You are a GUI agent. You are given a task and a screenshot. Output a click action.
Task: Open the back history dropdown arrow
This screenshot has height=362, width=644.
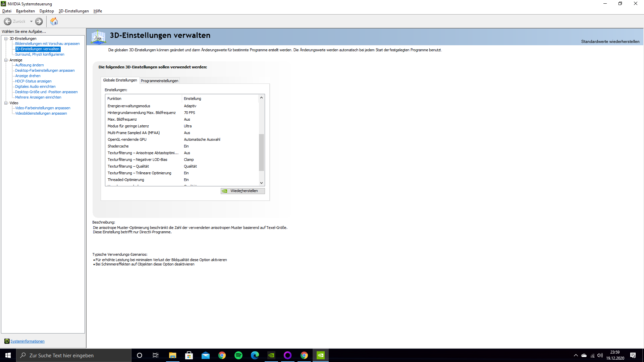click(31, 21)
